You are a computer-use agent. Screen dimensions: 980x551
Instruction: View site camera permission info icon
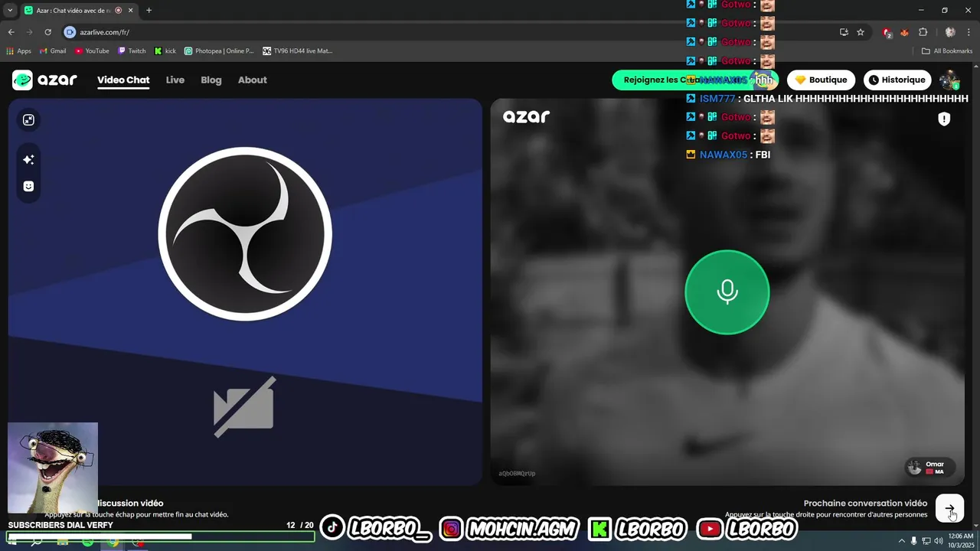coord(70,32)
